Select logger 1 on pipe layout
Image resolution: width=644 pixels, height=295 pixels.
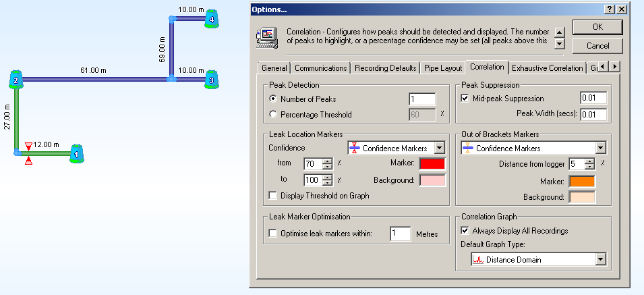point(77,154)
